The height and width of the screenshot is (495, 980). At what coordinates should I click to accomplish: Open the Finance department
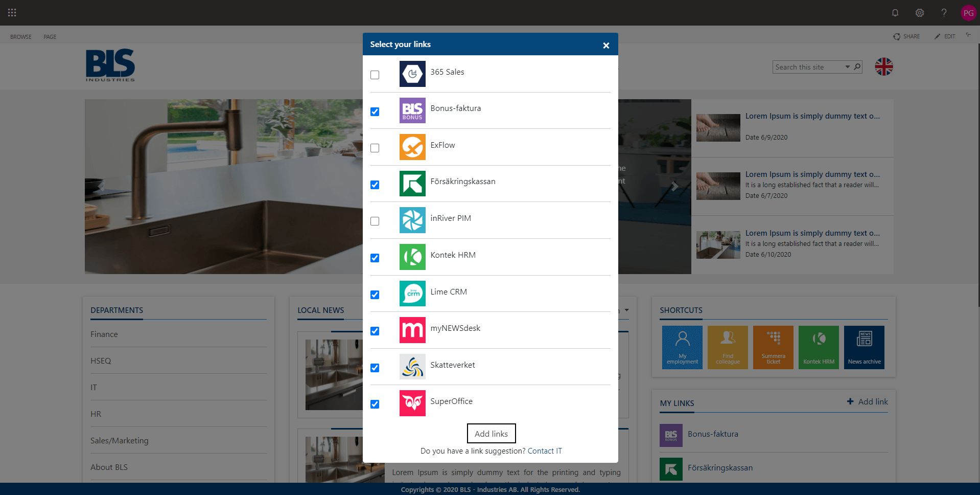(104, 334)
